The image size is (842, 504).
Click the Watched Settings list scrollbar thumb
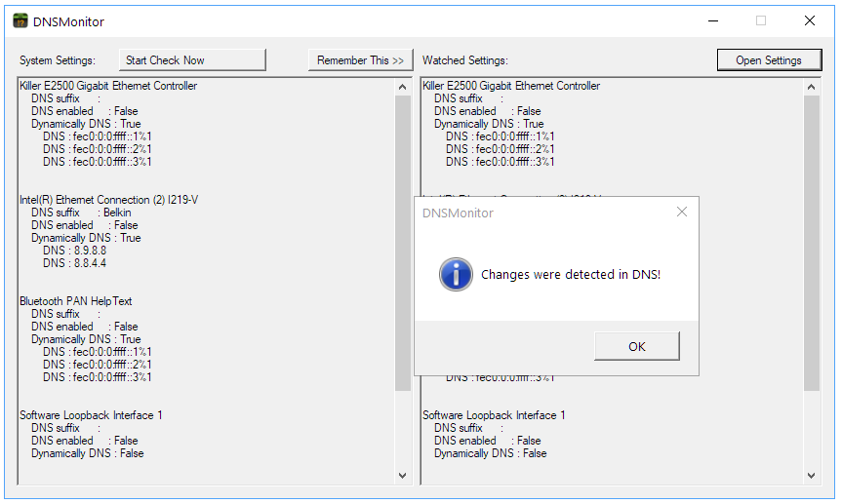click(812, 243)
